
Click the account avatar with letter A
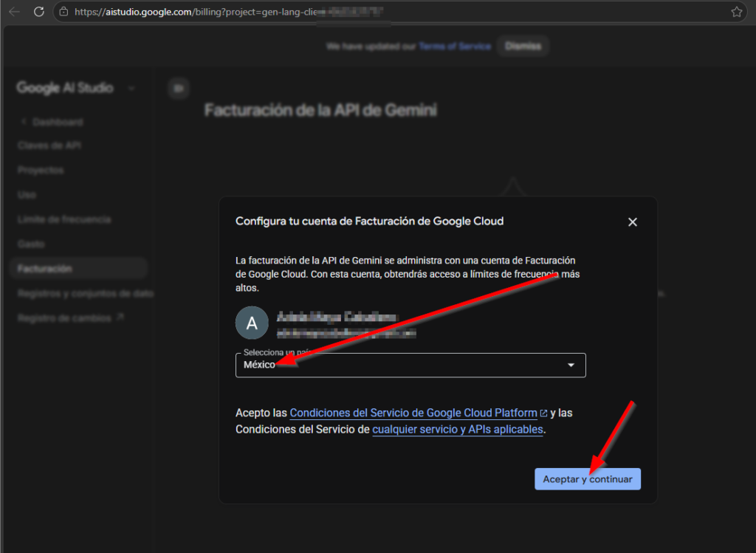click(251, 323)
